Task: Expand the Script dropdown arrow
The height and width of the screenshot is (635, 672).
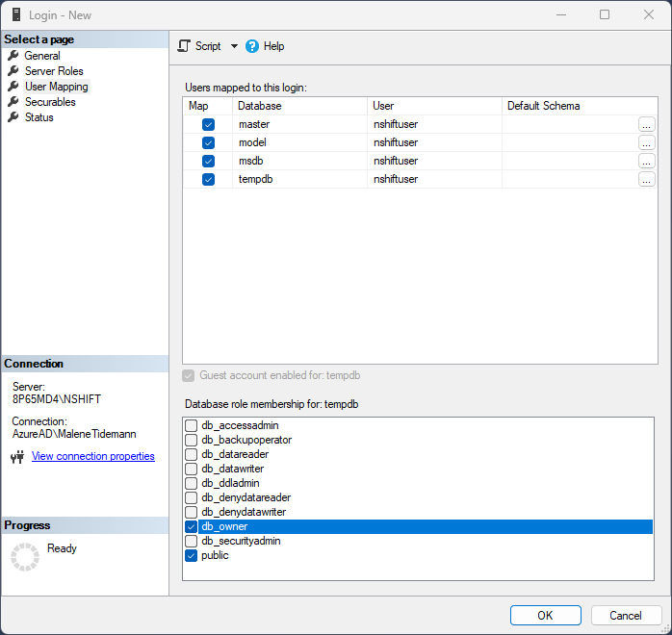Action: pos(234,46)
